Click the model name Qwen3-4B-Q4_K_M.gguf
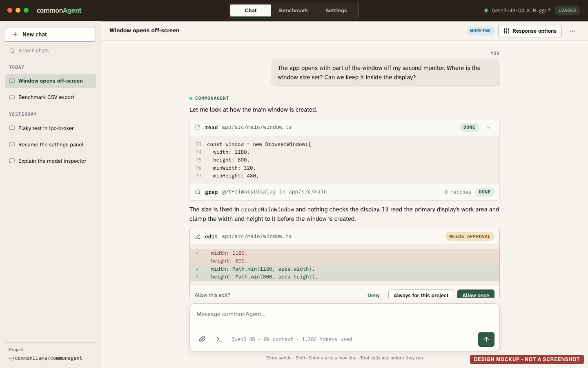The image size is (588, 368). click(x=521, y=11)
